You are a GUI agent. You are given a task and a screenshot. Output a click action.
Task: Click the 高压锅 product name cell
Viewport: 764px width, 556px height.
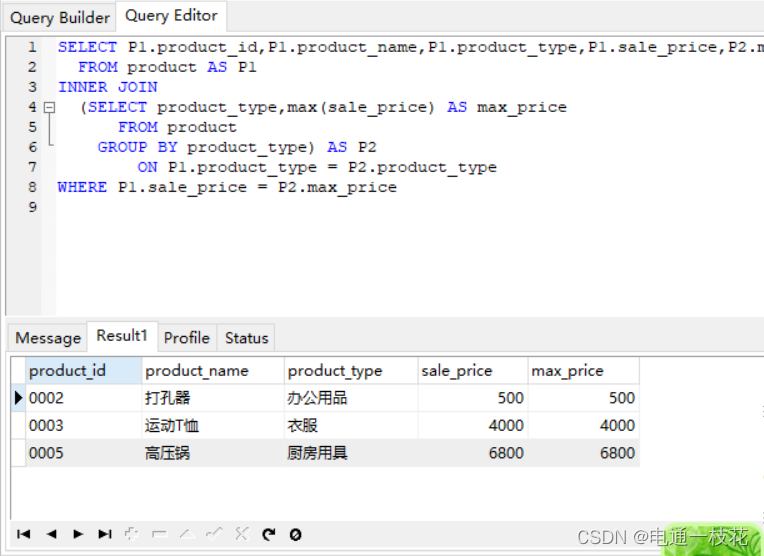pos(213,453)
